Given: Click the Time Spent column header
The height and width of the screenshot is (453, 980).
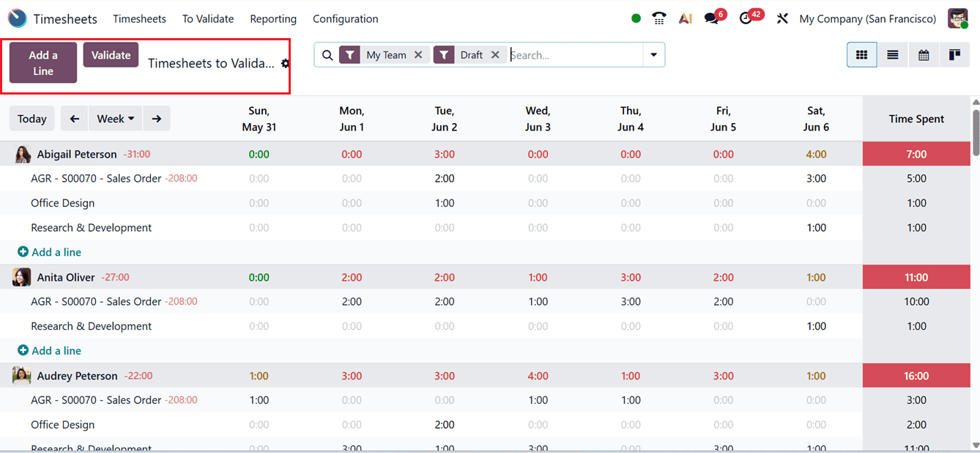Looking at the screenshot, I should click(x=916, y=119).
